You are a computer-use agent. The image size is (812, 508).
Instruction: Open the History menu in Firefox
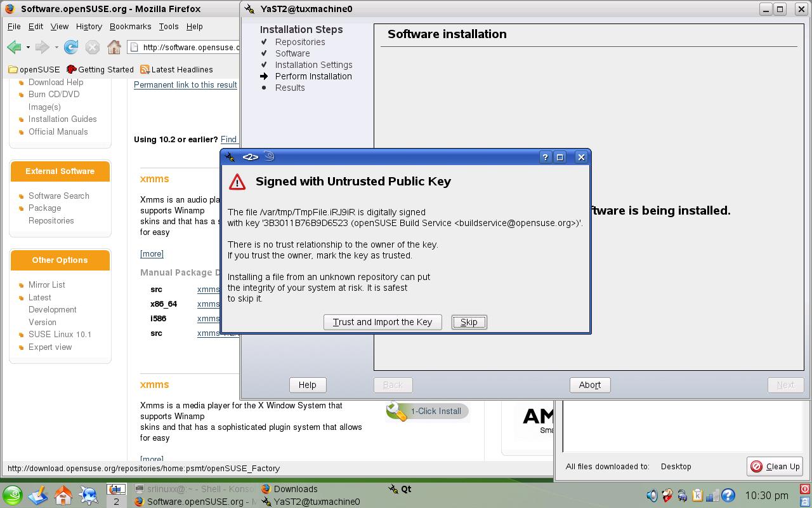tap(89, 27)
